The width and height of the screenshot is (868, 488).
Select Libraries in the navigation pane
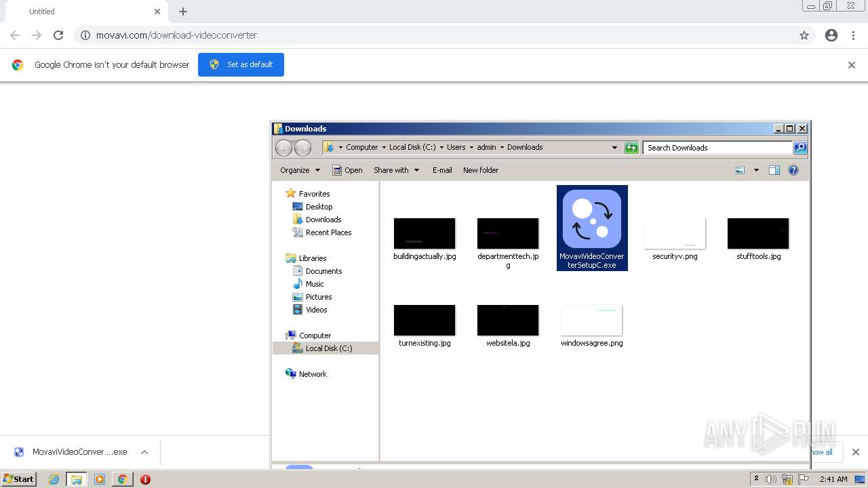click(x=313, y=258)
